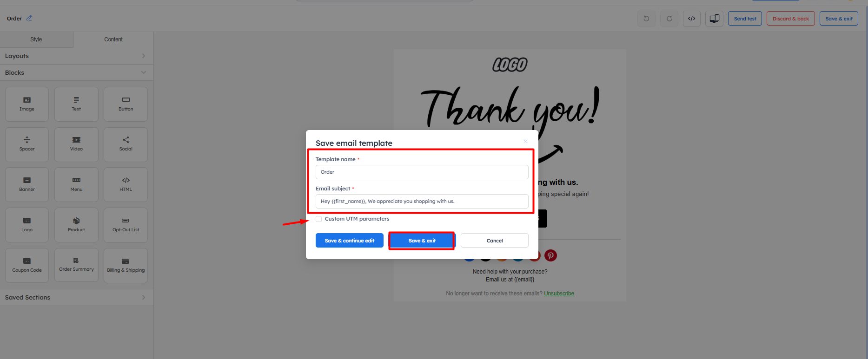The image size is (868, 359).
Task: Select the Video block
Action: pos(76,144)
